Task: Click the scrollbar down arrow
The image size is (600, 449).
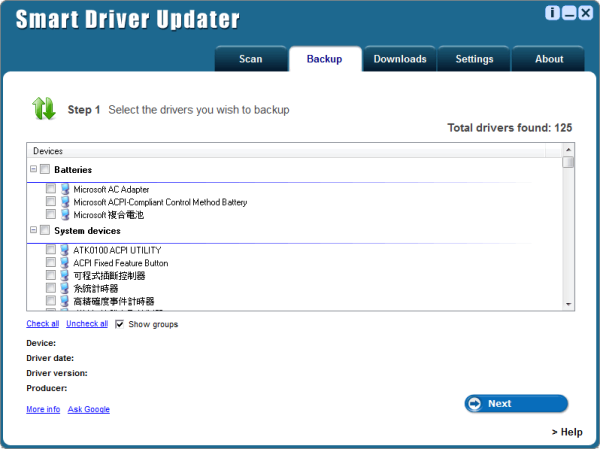Action: coord(568,304)
